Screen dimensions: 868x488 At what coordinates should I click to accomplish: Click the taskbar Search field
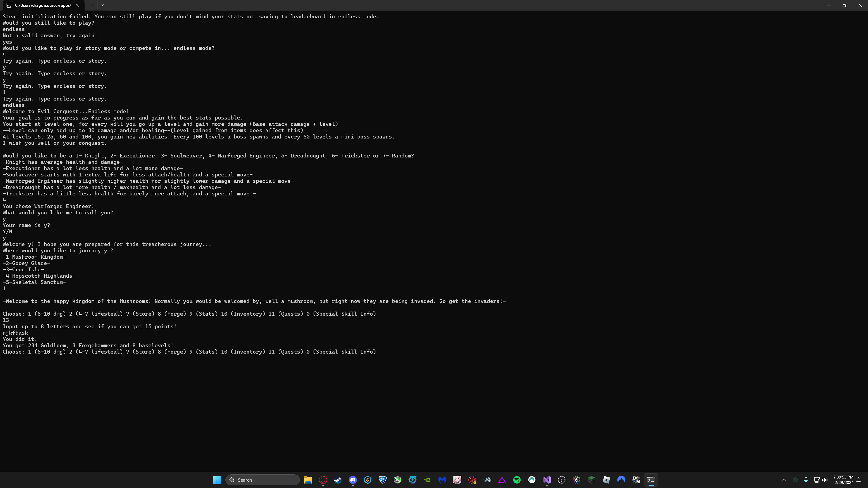(263, 480)
